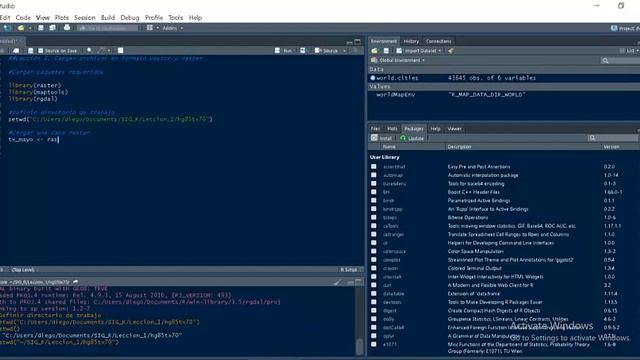Click the Compile Report notebook icon
This screenshot has height=360, width=640.
click(120, 51)
